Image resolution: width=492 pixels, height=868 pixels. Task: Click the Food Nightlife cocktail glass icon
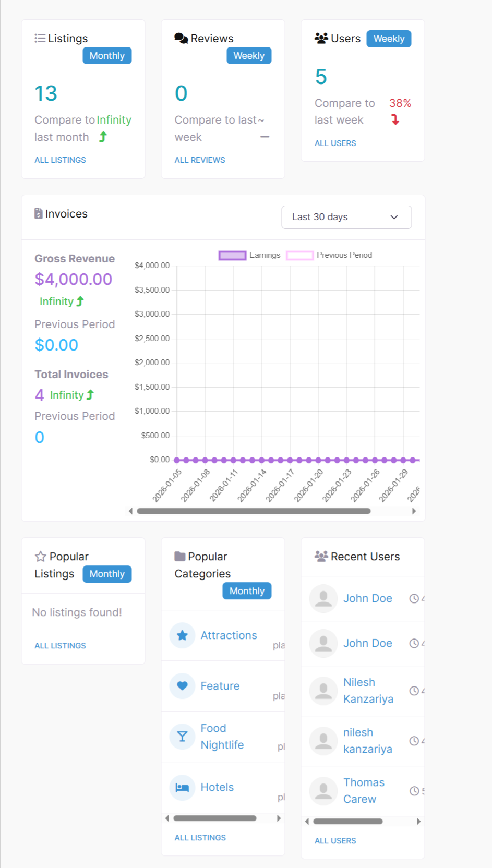(182, 737)
